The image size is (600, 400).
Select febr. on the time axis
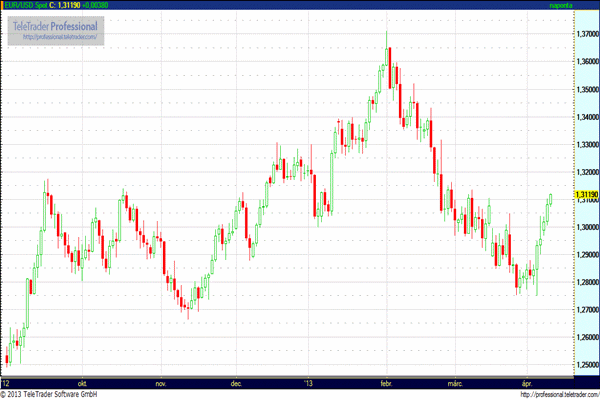387,383
